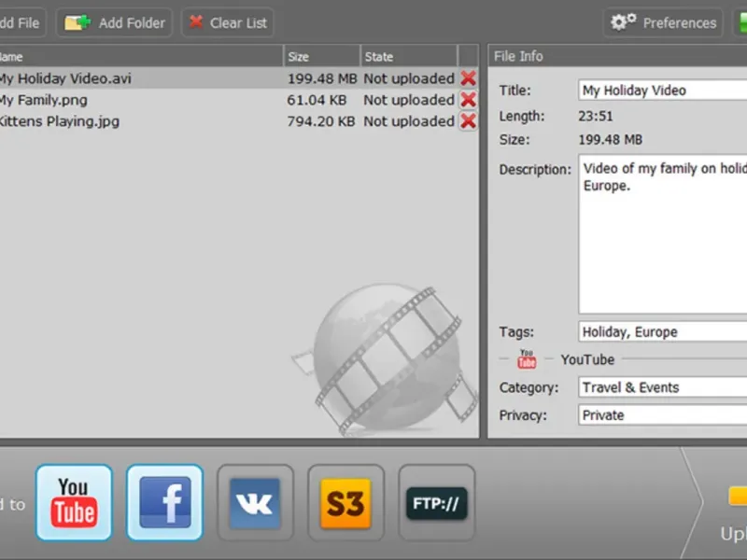The width and height of the screenshot is (747, 560).
Task: Edit the Tags field Holiday, Europe
Action: pos(663,331)
